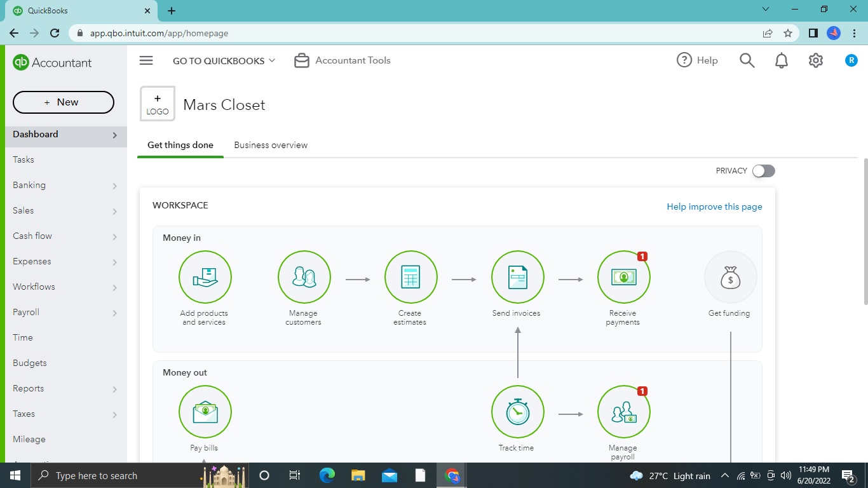
Task: Switch to the Get things done tab
Action: tap(180, 145)
